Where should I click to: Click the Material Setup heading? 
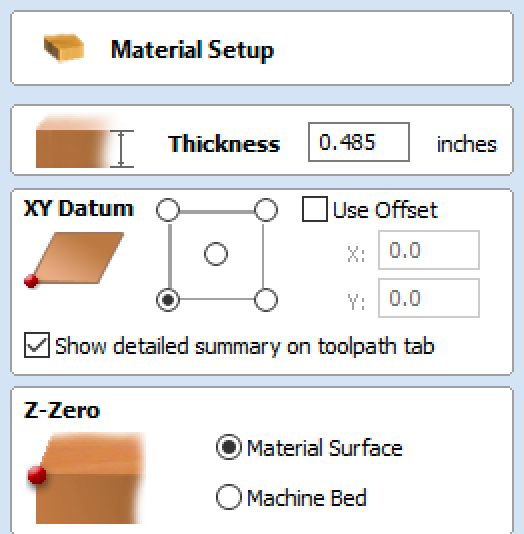click(192, 50)
